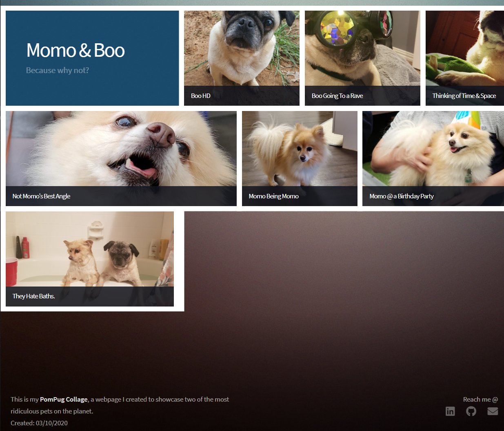504x431 pixels.
Task: Open the two dogs in bathtub photo
Action: tap(90, 249)
